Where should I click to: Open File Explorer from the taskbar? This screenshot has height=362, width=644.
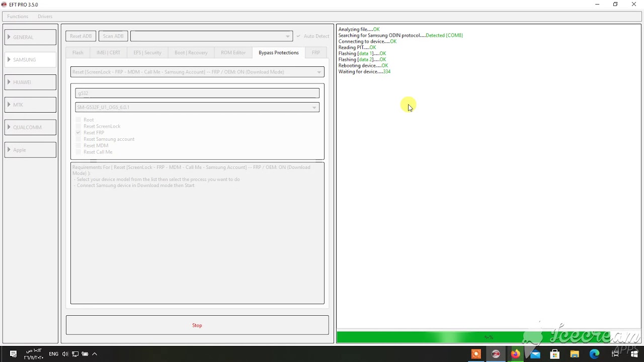tap(575, 354)
